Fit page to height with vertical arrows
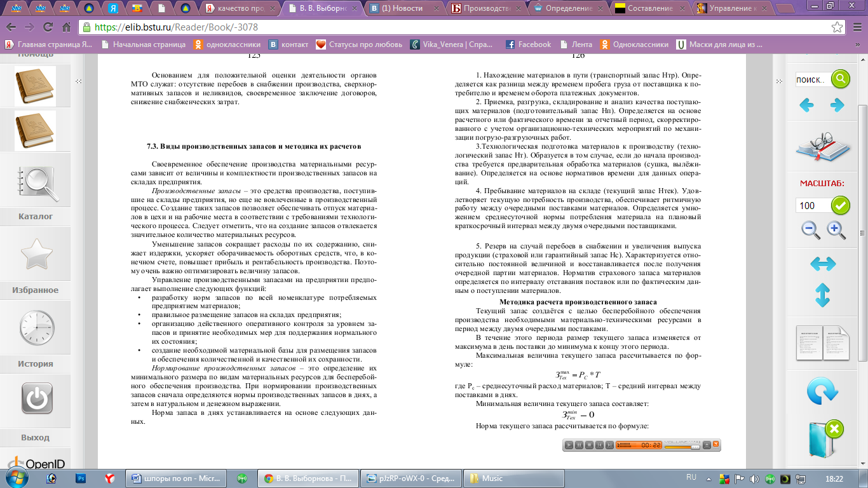The width and height of the screenshot is (868, 488). (x=823, y=295)
